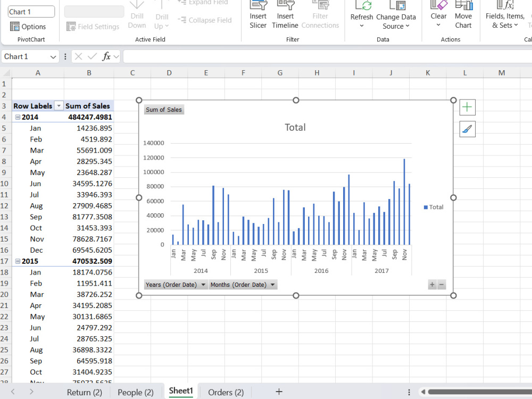Click the Move Chart icon
This screenshot has height=399, width=532.
pyautogui.click(x=463, y=5)
